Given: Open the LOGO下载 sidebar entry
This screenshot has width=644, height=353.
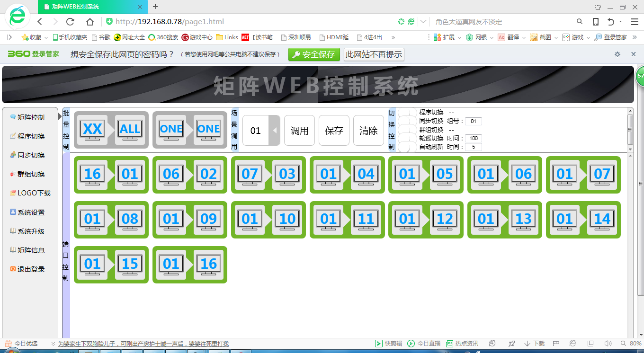Looking at the screenshot, I should [x=30, y=193].
